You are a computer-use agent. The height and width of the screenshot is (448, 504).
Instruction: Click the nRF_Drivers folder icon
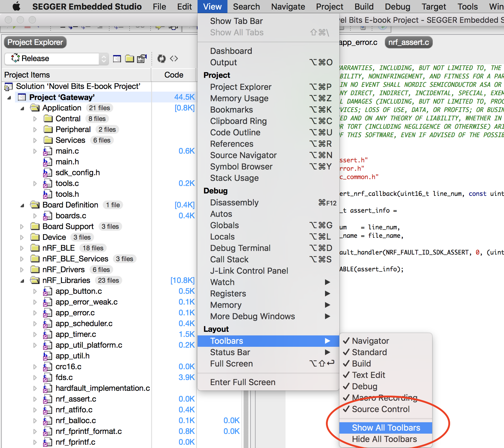[35, 270]
